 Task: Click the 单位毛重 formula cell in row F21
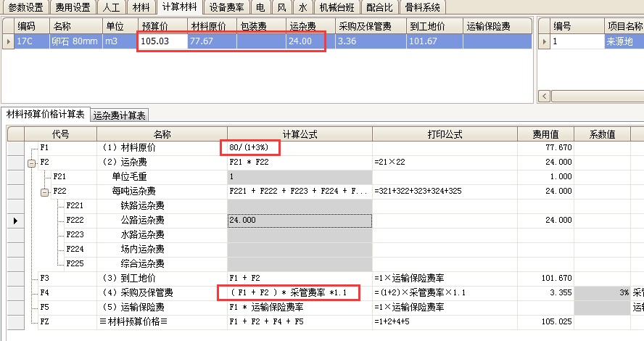(x=299, y=176)
